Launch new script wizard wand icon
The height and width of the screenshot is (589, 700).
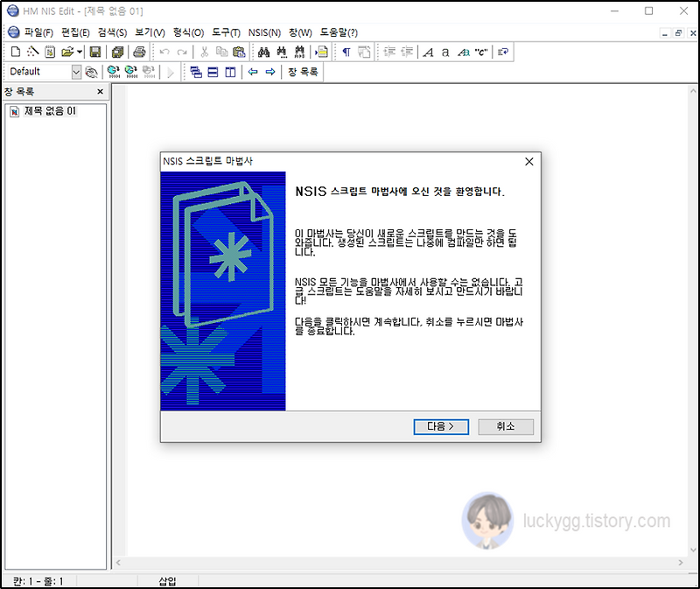(x=32, y=52)
